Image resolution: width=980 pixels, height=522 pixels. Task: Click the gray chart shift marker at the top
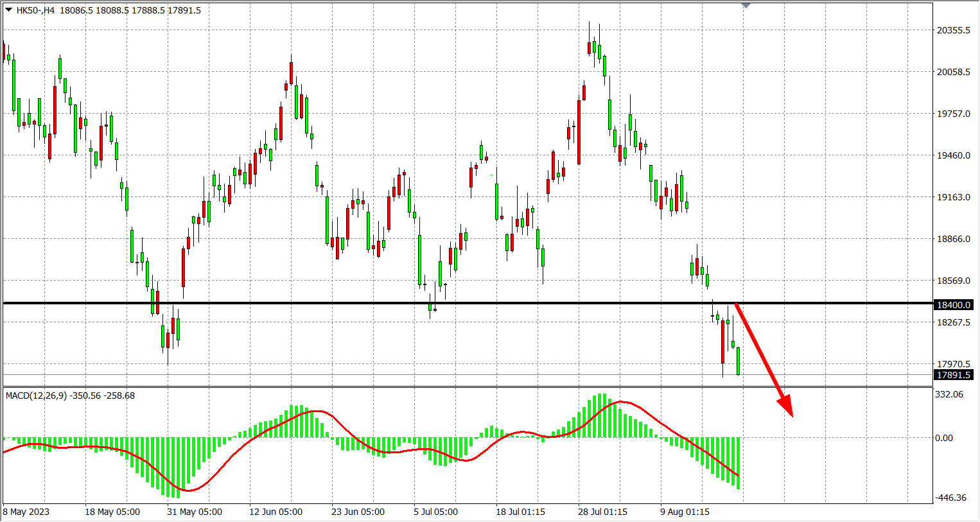(x=746, y=5)
